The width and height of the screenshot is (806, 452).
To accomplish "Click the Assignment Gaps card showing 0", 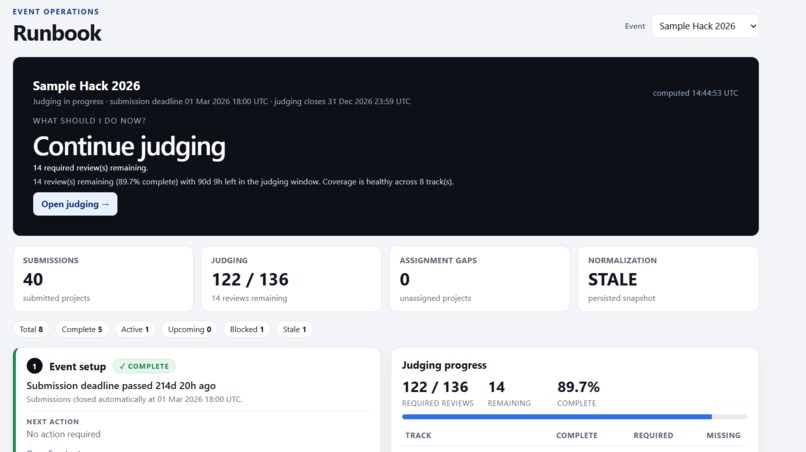I will 480,279.
